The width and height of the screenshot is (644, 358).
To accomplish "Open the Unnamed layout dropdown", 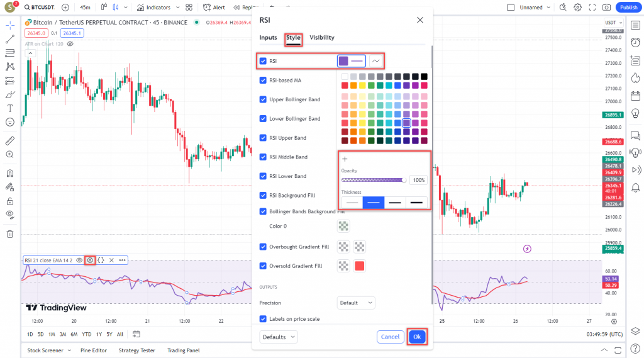I will 535,8.
